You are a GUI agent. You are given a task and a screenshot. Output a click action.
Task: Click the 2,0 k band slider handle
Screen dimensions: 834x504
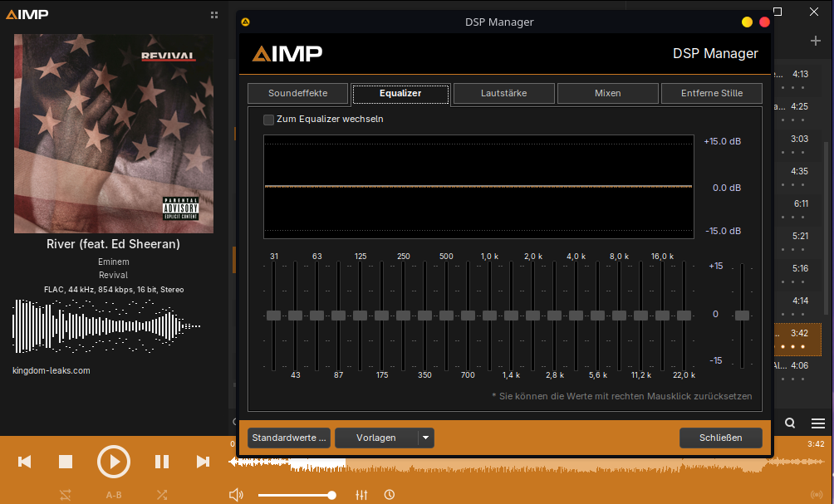coord(533,316)
